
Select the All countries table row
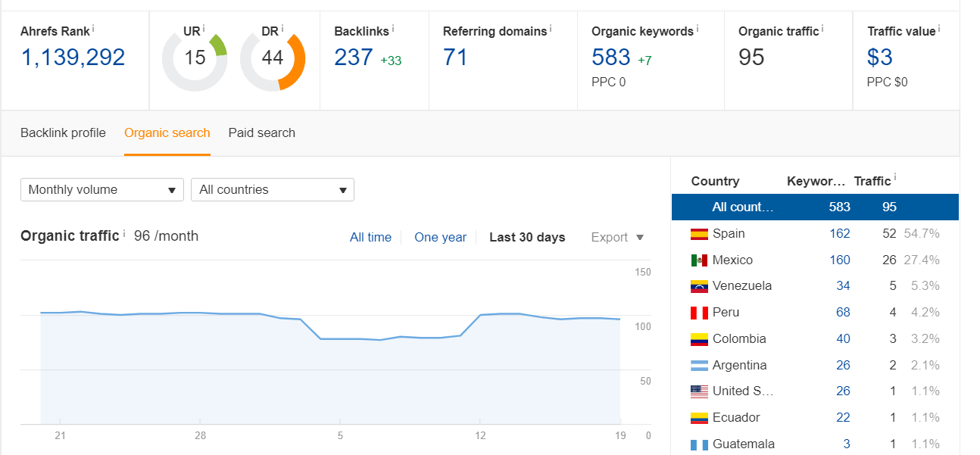coord(815,207)
